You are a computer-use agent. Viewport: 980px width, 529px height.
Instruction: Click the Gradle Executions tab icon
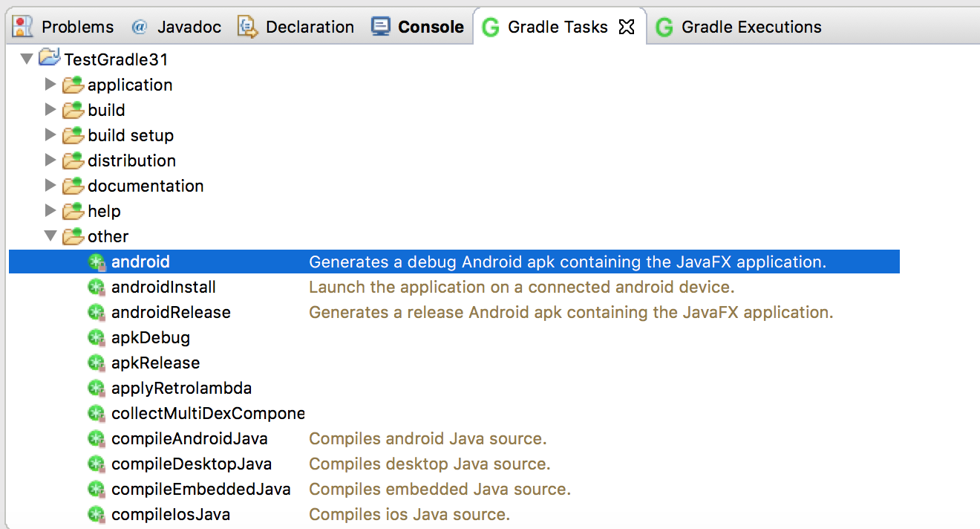click(x=665, y=27)
